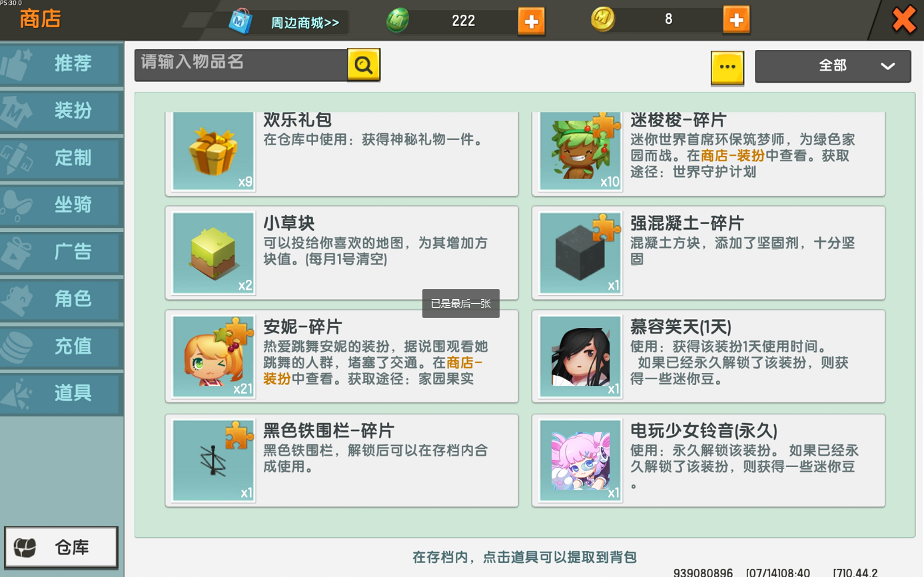
Task: Select the 安妮-碎片 fragment item
Action: tap(342, 356)
